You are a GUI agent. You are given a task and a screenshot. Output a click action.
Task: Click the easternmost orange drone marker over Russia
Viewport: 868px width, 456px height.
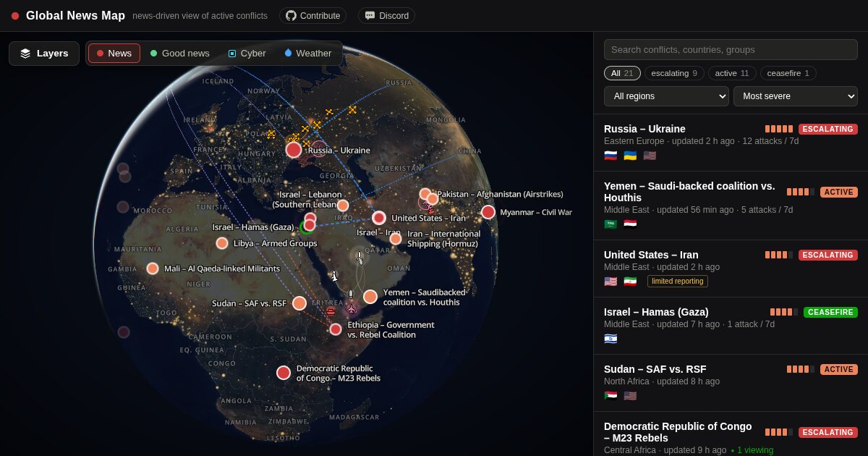point(352,110)
